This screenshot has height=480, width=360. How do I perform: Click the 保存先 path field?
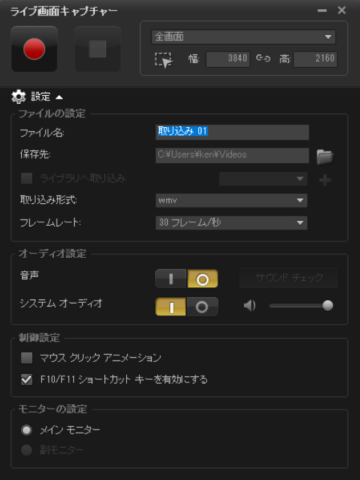point(232,155)
